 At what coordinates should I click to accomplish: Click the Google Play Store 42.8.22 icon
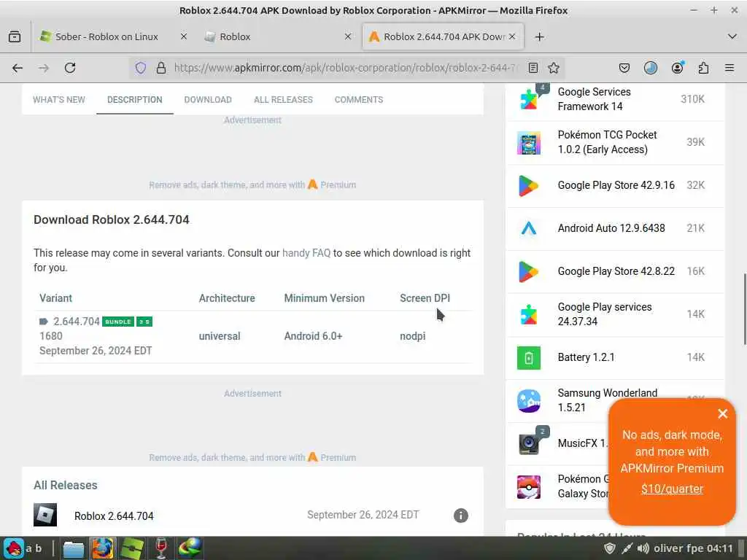528,272
